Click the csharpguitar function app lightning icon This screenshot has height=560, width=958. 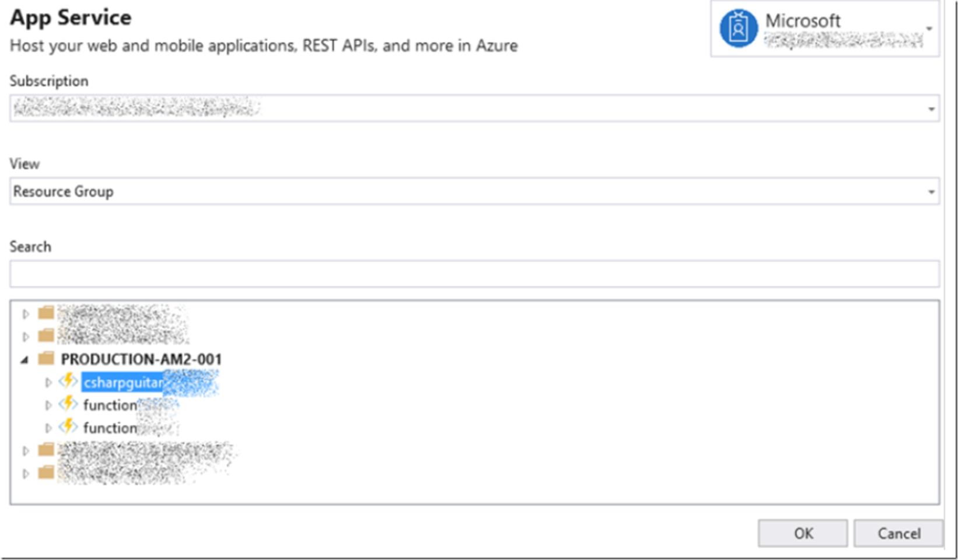click(68, 381)
